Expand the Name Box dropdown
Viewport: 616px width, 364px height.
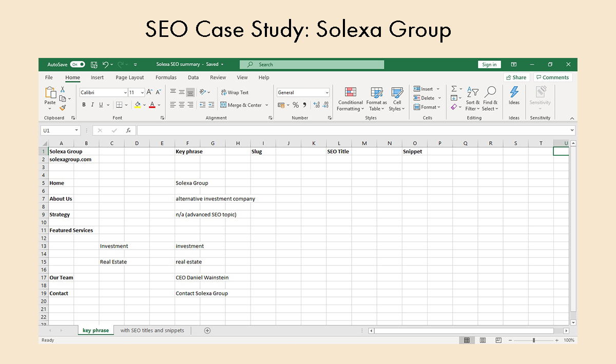pyautogui.click(x=76, y=131)
